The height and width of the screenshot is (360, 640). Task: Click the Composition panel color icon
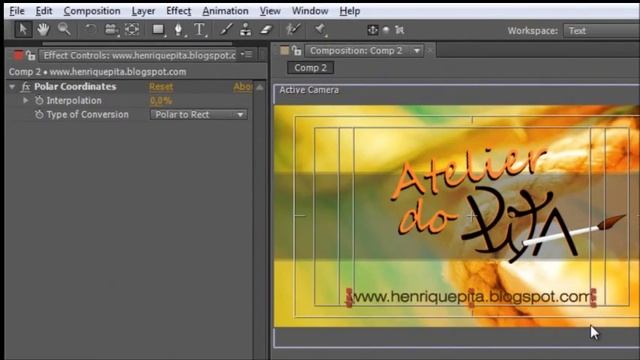coord(284,51)
